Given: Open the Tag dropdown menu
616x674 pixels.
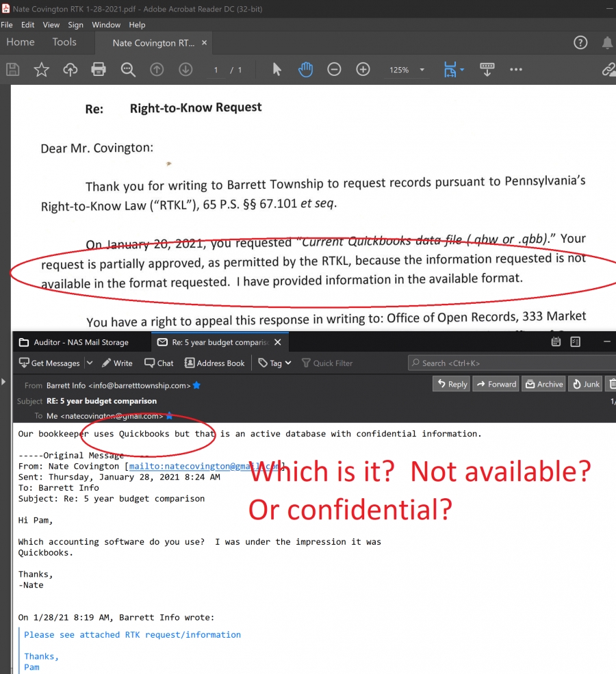Looking at the screenshot, I should (x=274, y=363).
